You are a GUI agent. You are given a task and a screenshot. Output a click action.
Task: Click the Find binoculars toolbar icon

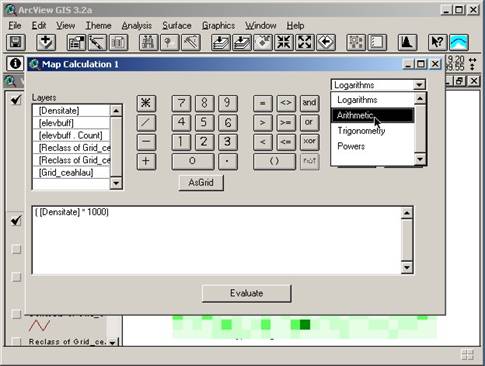pos(148,42)
